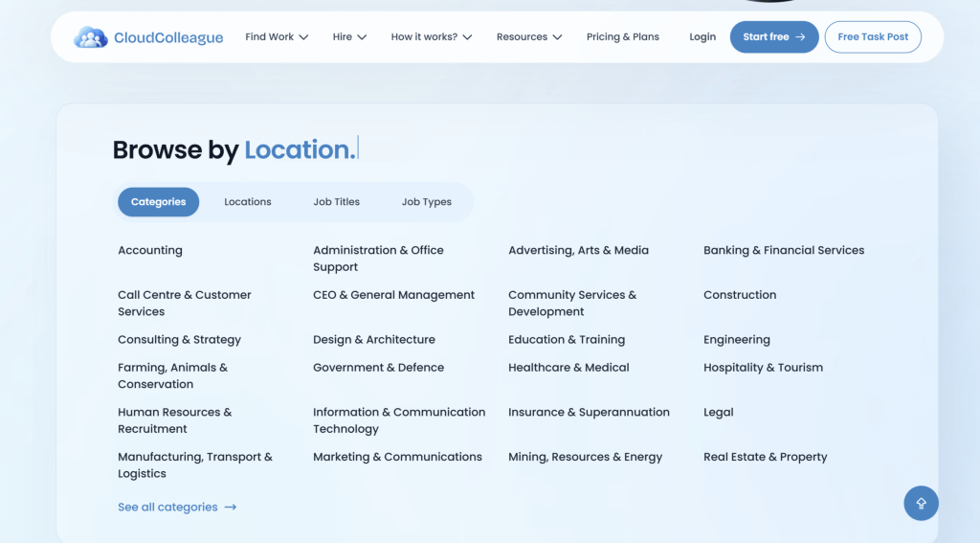
Task: Open the How it works? dropdown chevron
Action: pos(467,37)
